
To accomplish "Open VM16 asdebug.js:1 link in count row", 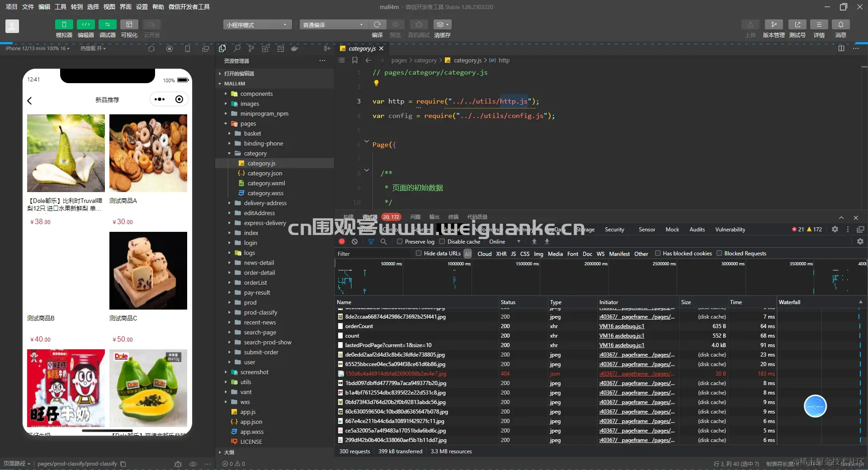I will (x=622, y=336).
